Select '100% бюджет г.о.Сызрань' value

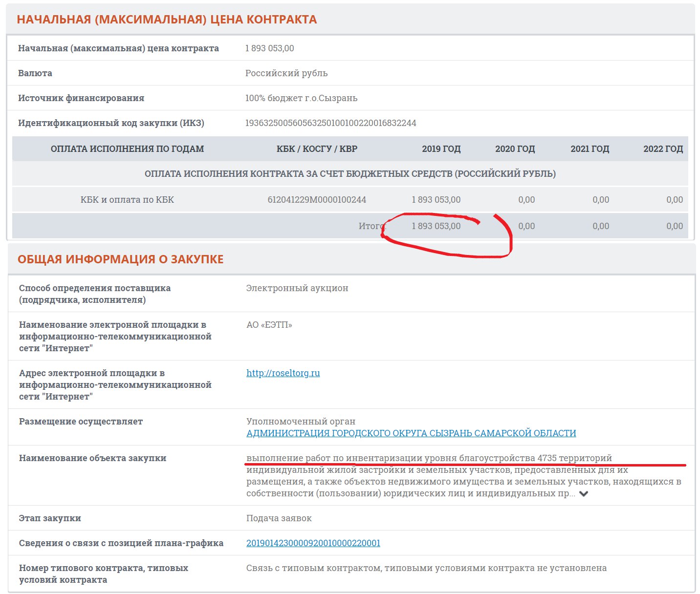(x=301, y=98)
